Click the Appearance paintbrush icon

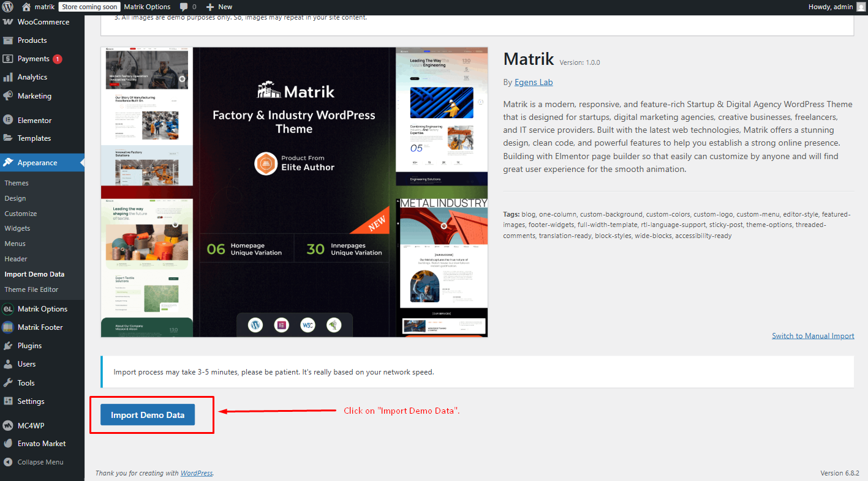8,163
